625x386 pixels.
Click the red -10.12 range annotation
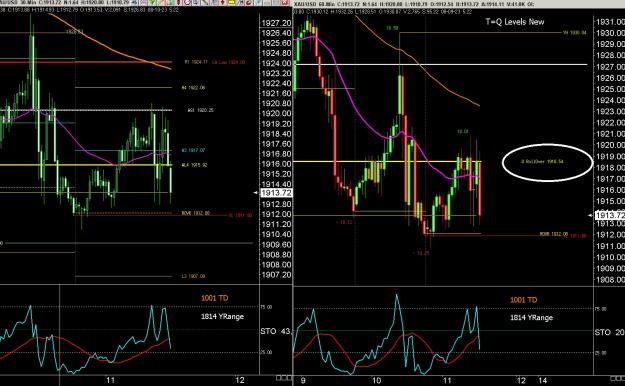(344, 222)
